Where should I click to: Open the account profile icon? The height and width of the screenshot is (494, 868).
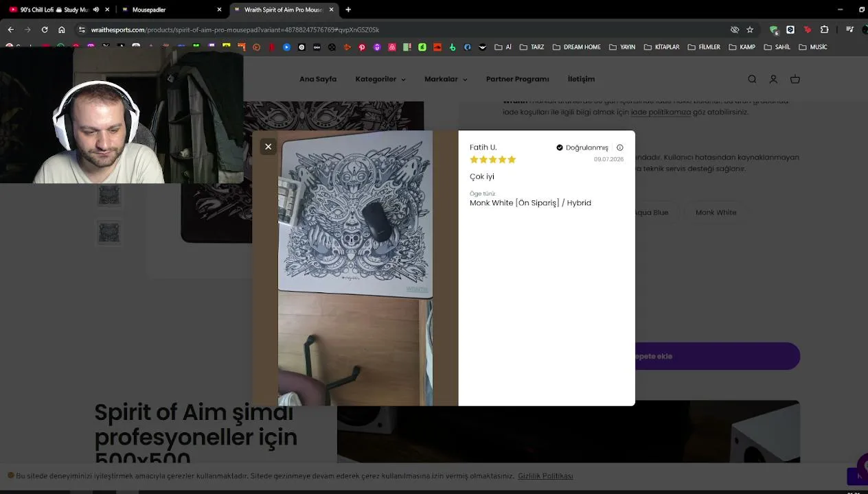pyautogui.click(x=773, y=80)
